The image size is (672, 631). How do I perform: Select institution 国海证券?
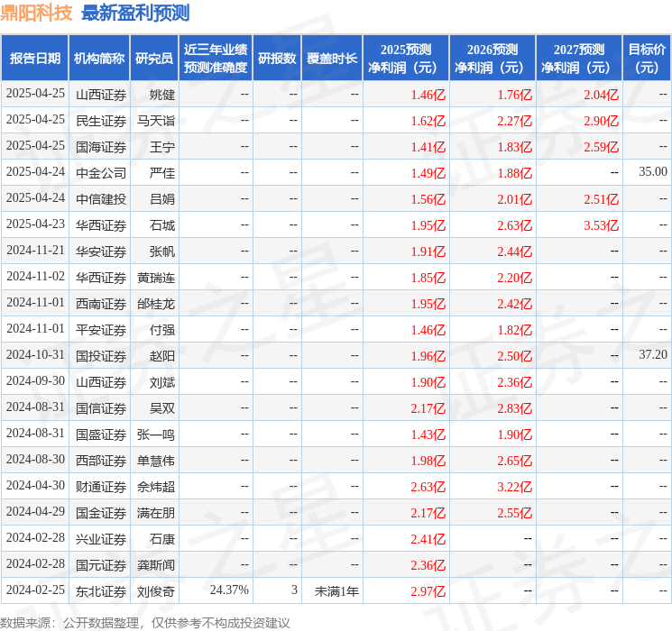pos(101,147)
